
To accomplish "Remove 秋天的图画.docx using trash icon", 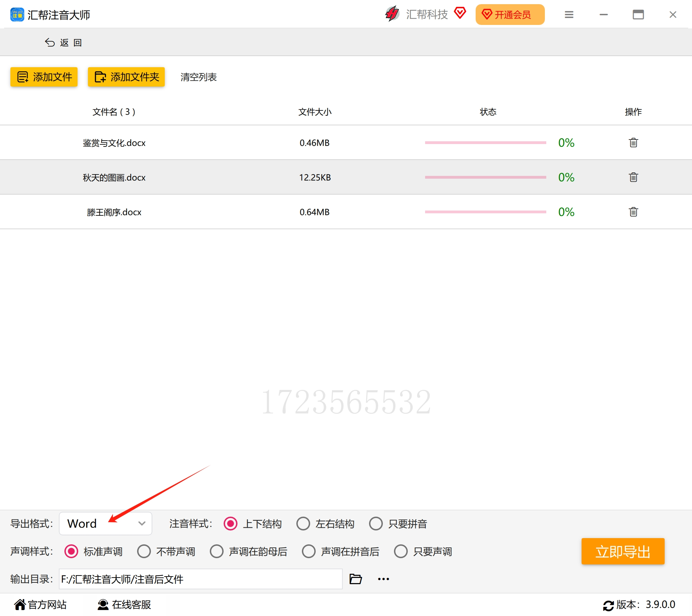I will [x=633, y=177].
